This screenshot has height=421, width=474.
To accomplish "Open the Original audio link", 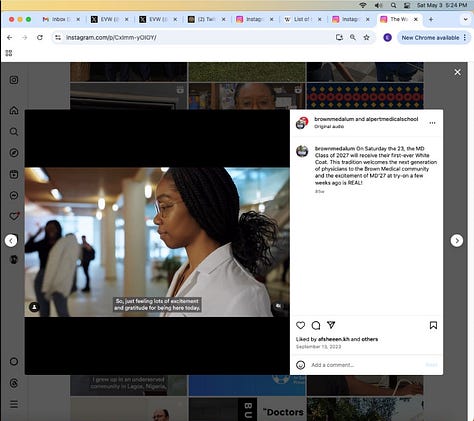I will [x=329, y=126].
